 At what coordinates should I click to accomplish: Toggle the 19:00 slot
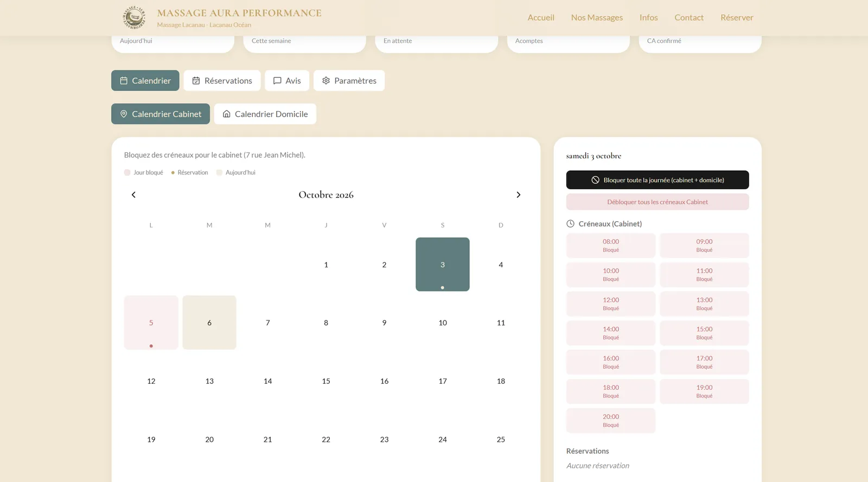tap(704, 391)
